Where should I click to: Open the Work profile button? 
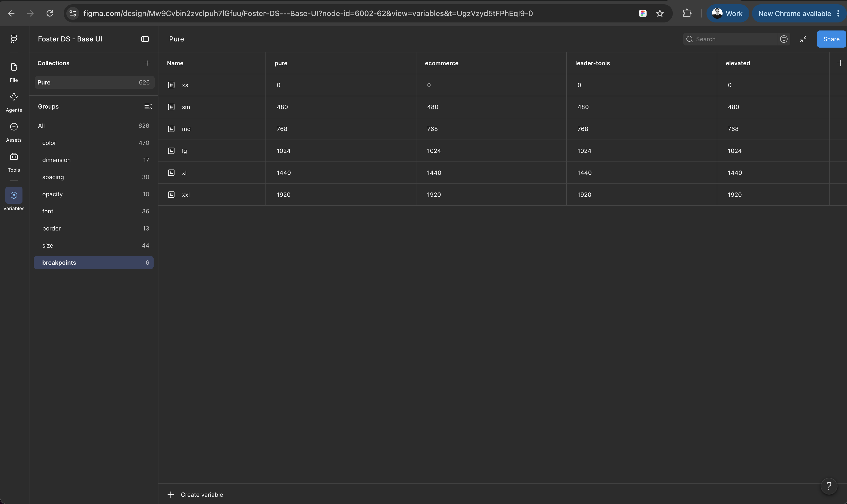tap(727, 14)
